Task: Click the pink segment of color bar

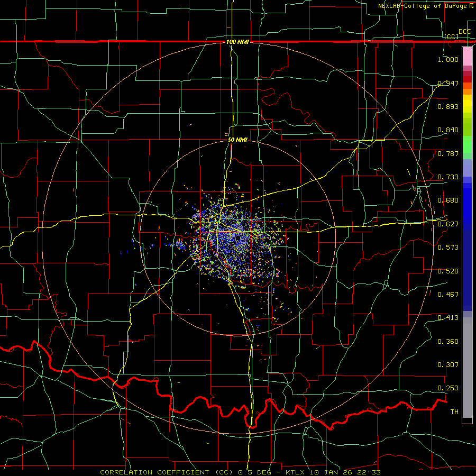Action: click(x=467, y=57)
